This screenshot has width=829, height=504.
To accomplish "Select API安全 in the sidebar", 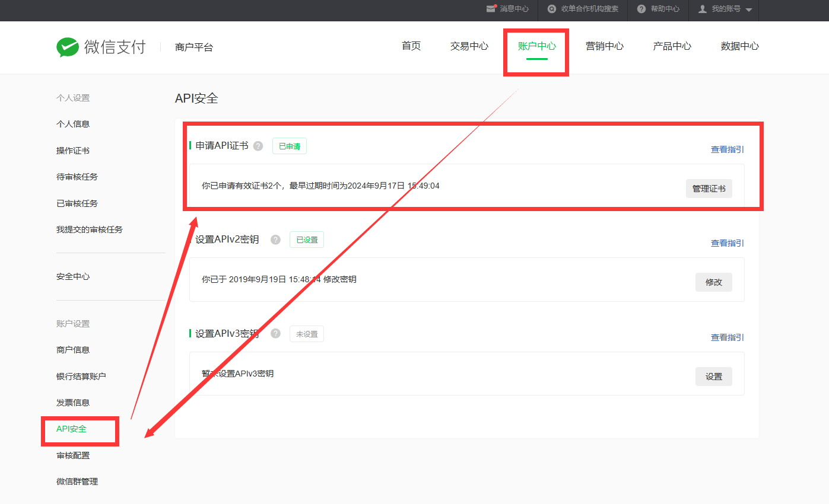I will pyautogui.click(x=71, y=429).
